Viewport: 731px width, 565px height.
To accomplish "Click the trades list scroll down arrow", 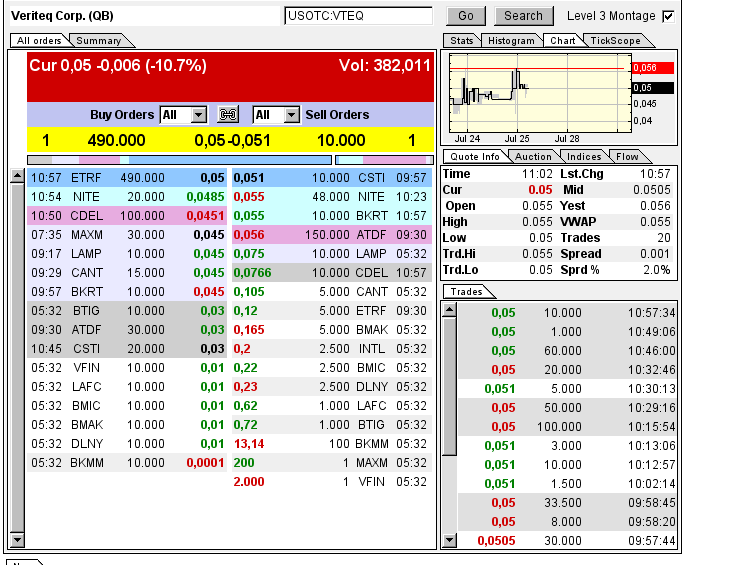I will click(450, 540).
